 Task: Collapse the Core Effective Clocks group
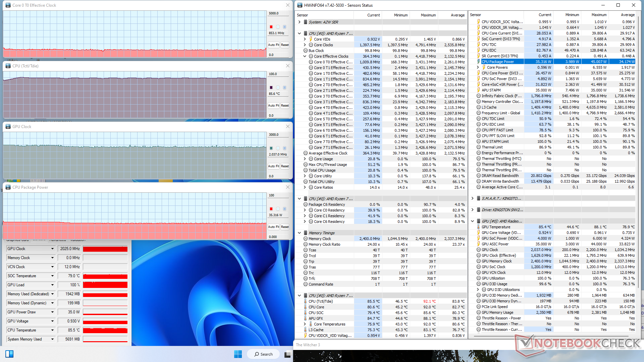305,56
